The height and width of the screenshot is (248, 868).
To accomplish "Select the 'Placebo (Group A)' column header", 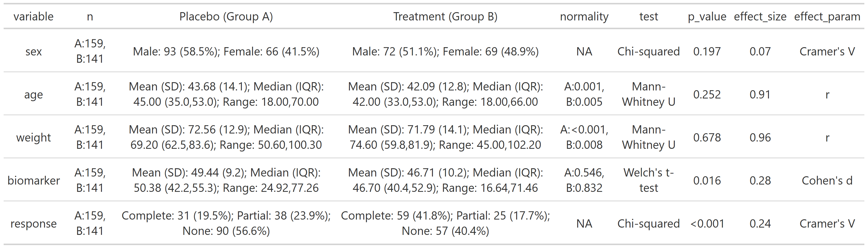I will pyautogui.click(x=226, y=17).
